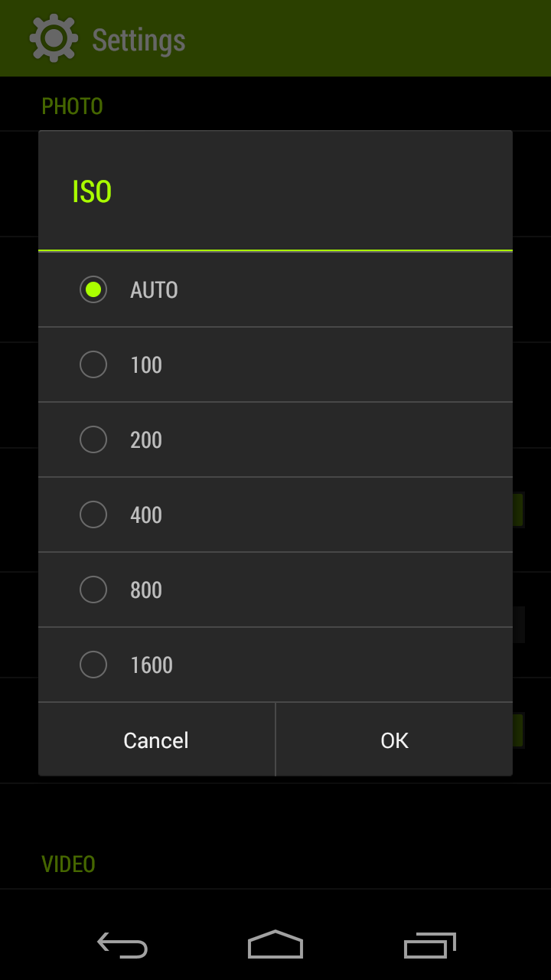Tap the "AUTO" option label text

point(154,290)
